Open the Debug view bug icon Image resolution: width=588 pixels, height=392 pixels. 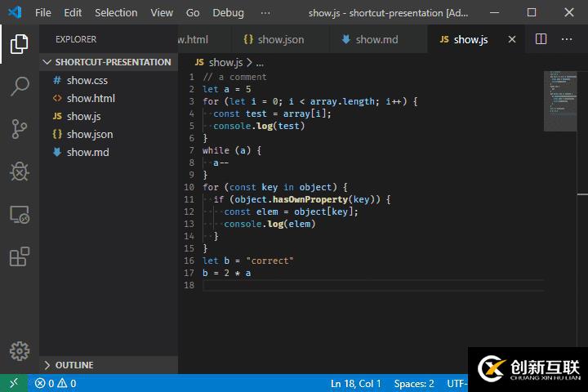19,171
